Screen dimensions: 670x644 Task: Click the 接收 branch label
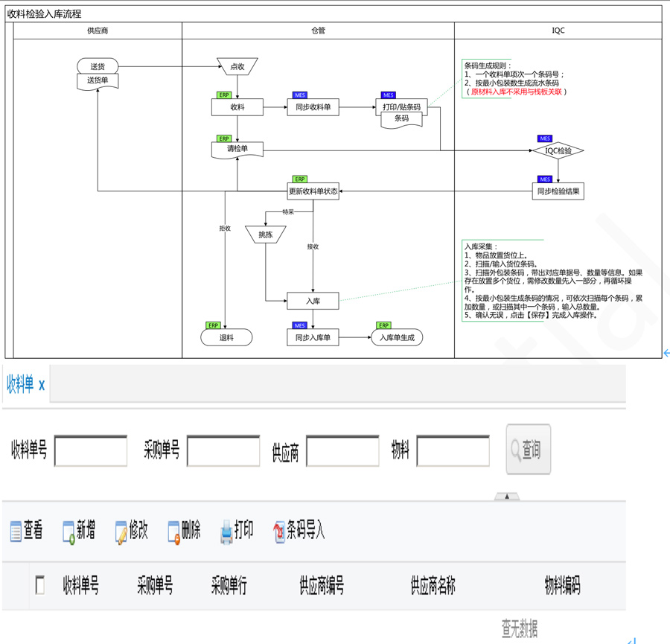tap(313, 246)
